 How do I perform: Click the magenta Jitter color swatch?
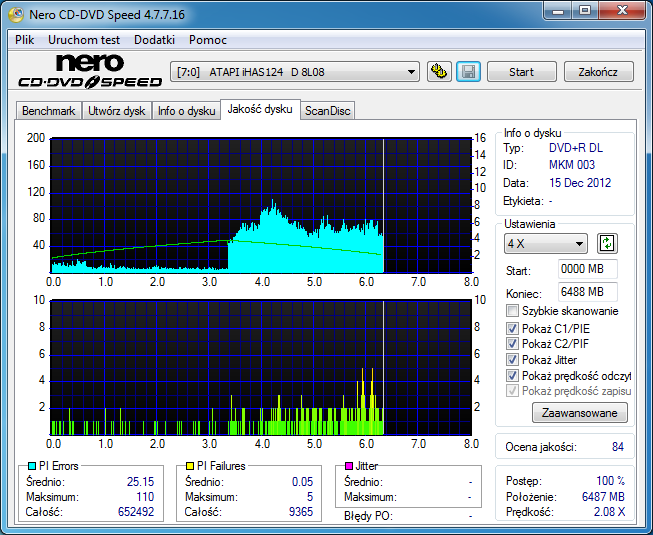(349, 466)
